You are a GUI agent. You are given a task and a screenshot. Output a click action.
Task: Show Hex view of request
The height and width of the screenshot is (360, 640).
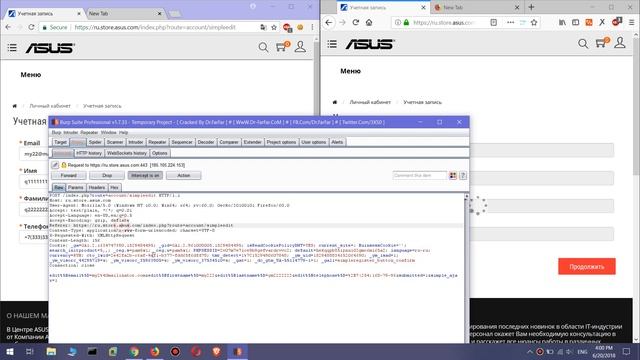(114, 187)
